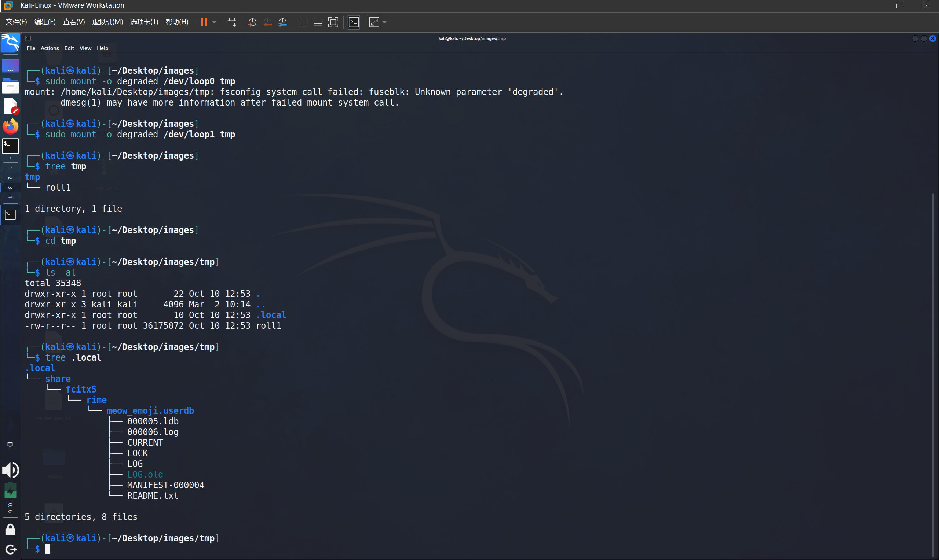Revert VM to previous snapshot
This screenshot has height=560, width=939.
point(267,22)
